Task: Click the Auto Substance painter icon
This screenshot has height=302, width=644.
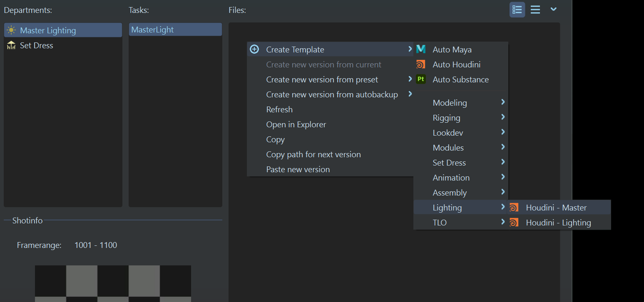Action: click(x=421, y=79)
